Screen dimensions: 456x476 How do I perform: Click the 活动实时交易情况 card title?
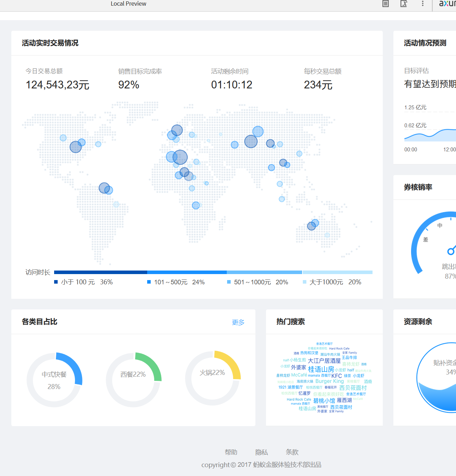(50, 43)
